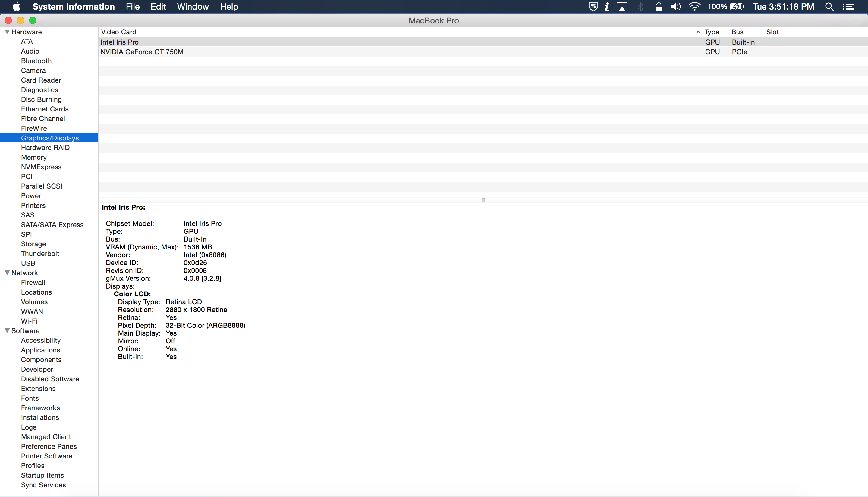
Task: Select Graphics/Displays in the sidebar
Action: (x=50, y=138)
